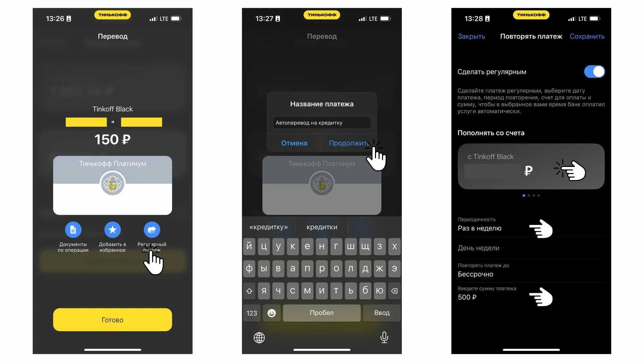Select «кредитку» autocorrect suggestion
The width and height of the screenshot is (644, 362).
268,226
